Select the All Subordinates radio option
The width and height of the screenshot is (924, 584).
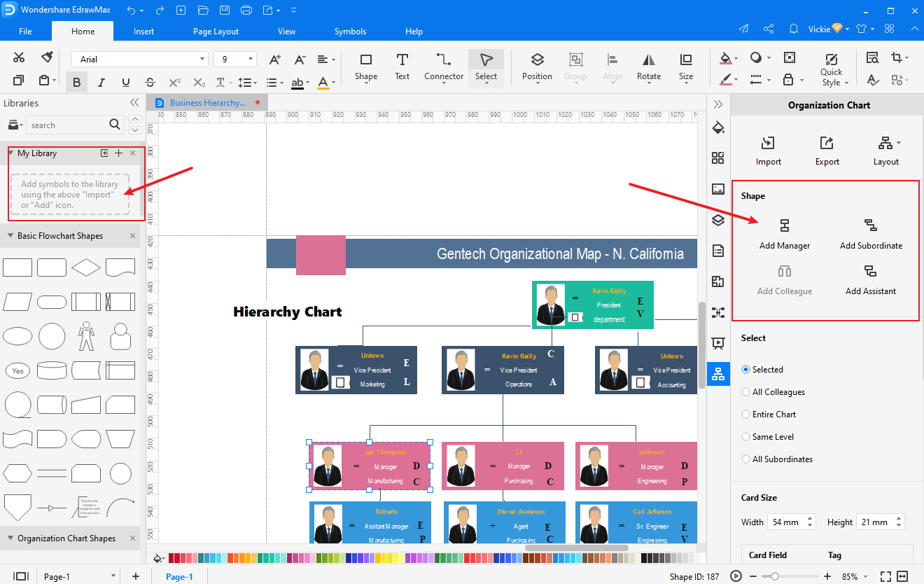tap(745, 459)
